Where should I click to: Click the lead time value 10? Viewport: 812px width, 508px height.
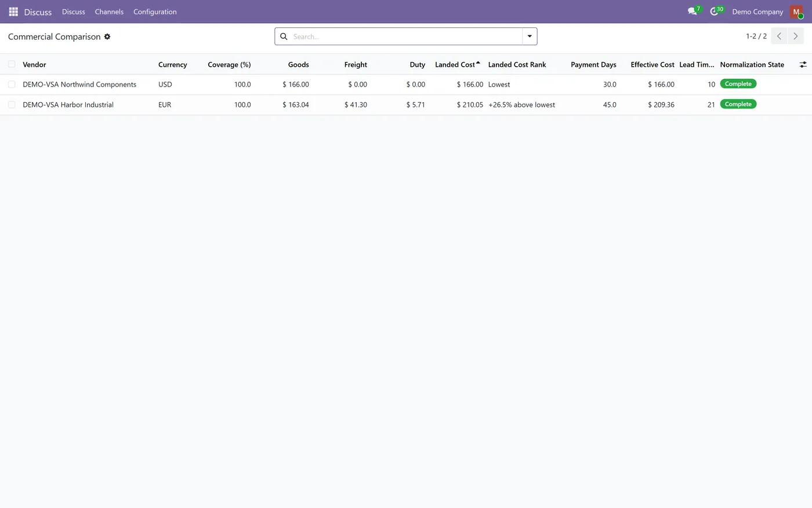[711, 84]
